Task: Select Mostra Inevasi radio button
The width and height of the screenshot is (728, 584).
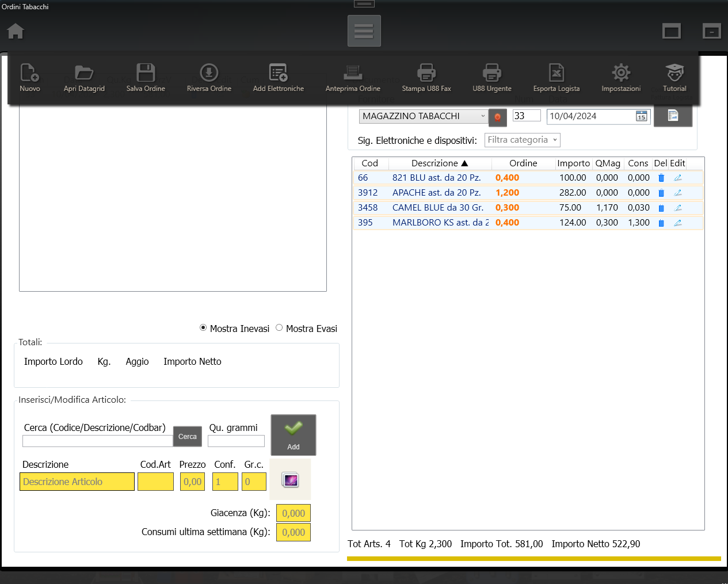Action: point(203,328)
